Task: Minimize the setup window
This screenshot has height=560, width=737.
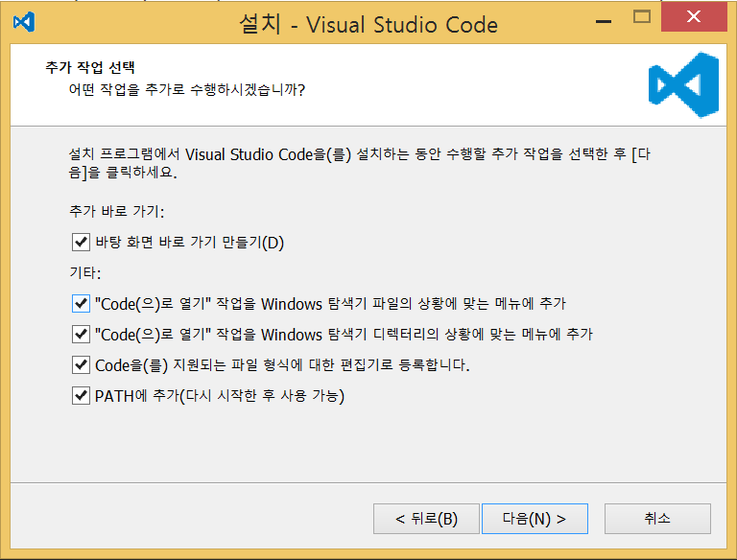Action: (x=603, y=21)
